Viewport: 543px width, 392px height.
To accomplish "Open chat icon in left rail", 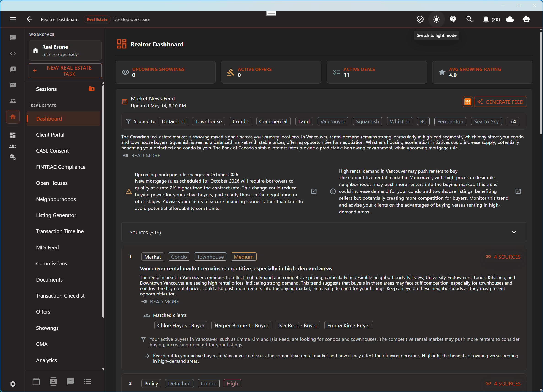I will [x=13, y=38].
